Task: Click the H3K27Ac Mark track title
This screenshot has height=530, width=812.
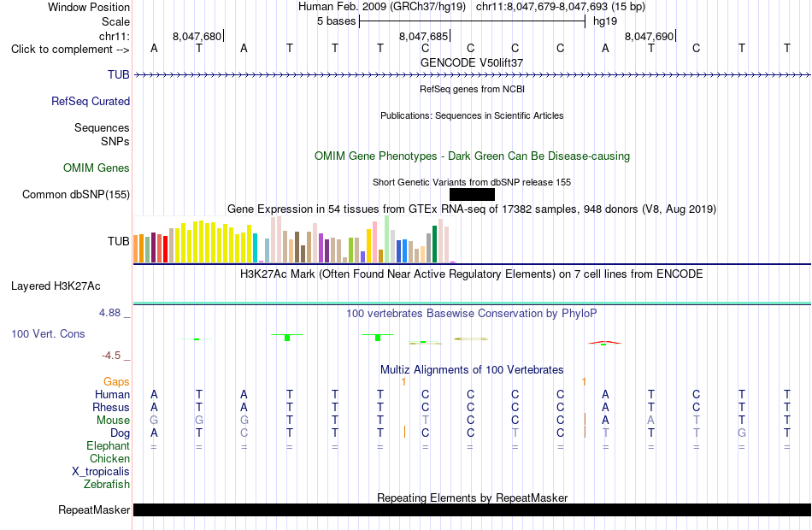Action: pyautogui.click(x=472, y=274)
